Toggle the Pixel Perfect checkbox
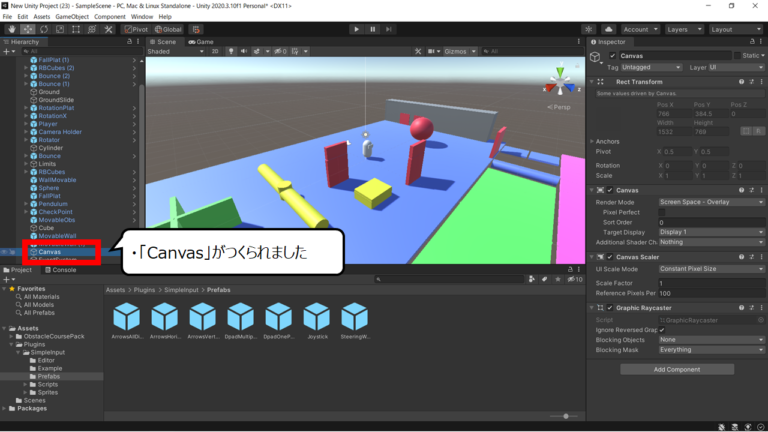The image size is (768, 432). point(662,212)
